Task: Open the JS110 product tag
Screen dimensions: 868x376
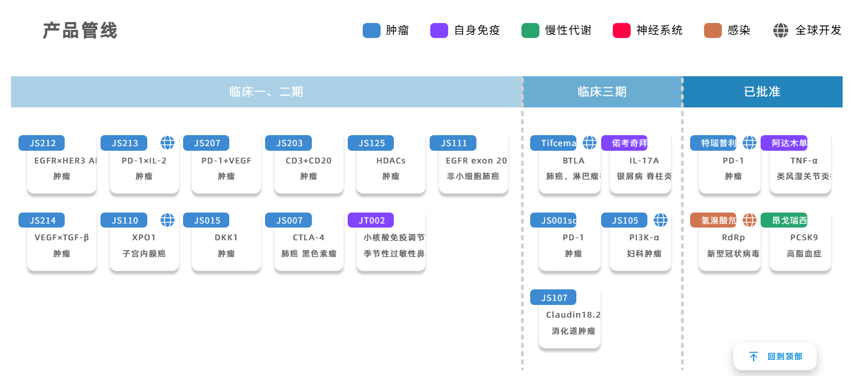Action: [x=124, y=220]
